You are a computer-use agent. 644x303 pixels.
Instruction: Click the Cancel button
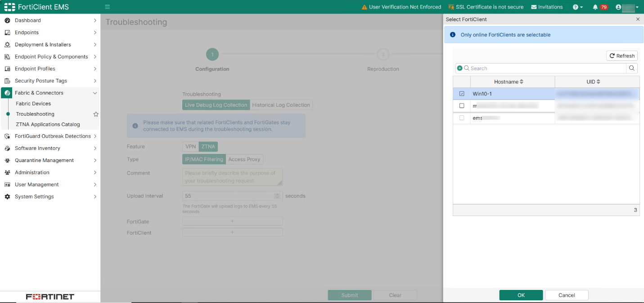[567, 295]
